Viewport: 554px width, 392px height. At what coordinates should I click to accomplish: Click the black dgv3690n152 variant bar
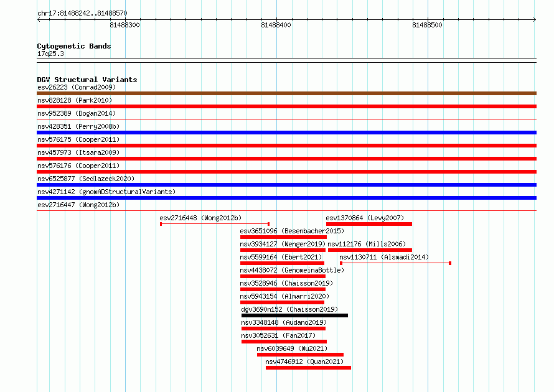(294, 315)
